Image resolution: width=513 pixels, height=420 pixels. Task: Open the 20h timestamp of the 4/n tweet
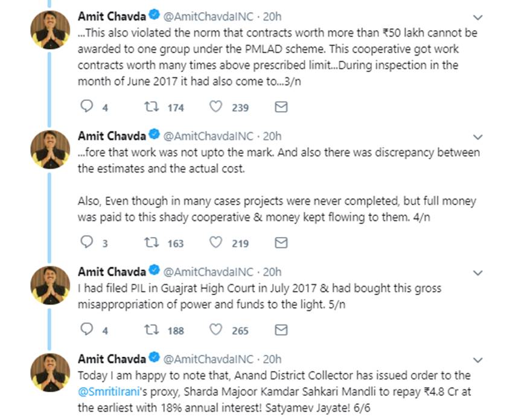click(273, 136)
